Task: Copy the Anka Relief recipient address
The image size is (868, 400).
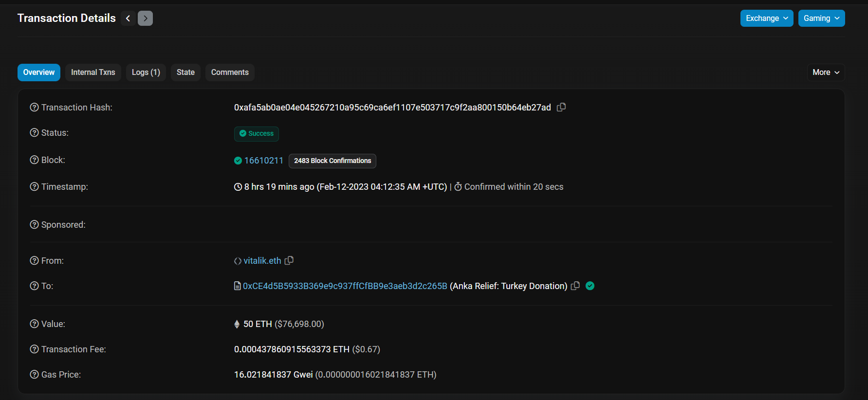Action: [x=575, y=286]
